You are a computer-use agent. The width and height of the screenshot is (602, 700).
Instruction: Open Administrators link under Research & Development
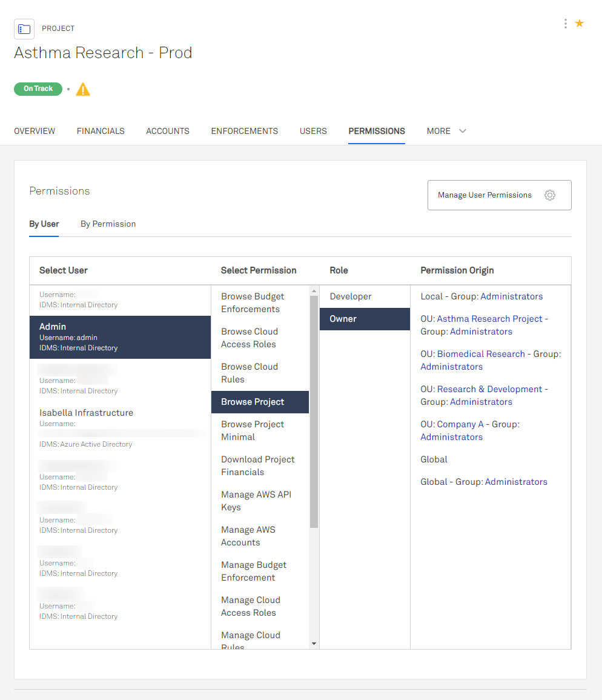point(481,402)
